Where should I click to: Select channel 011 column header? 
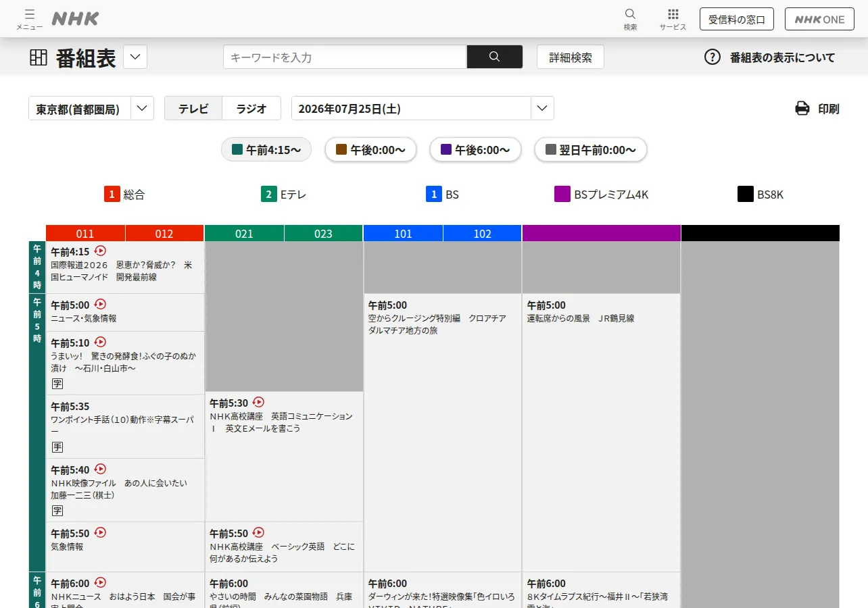(x=85, y=234)
